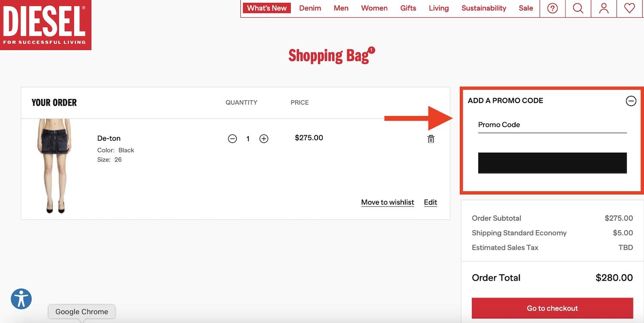The image size is (644, 323).
Task: Click the YOUR ORDER heading
Action: coord(54,103)
